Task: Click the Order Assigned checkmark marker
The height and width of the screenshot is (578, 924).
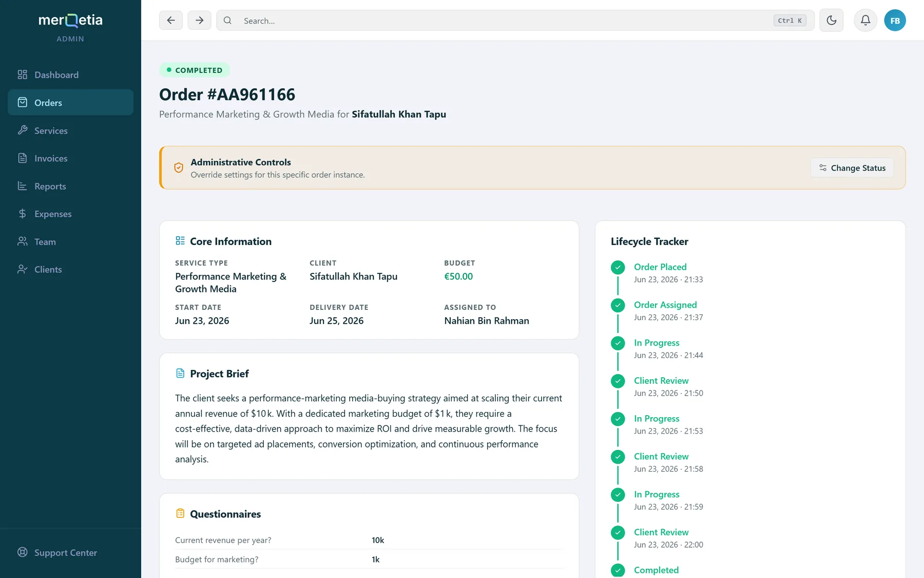Action: click(618, 305)
